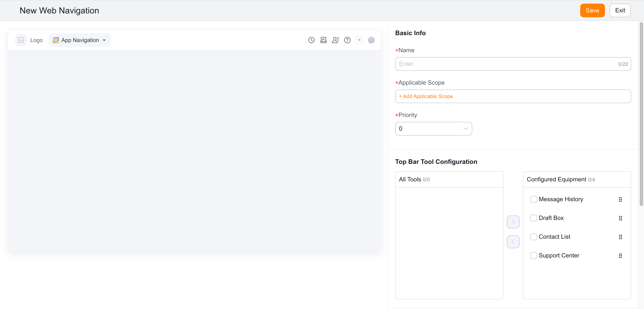Open Message History clock icon in preview bar

point(311,40)
